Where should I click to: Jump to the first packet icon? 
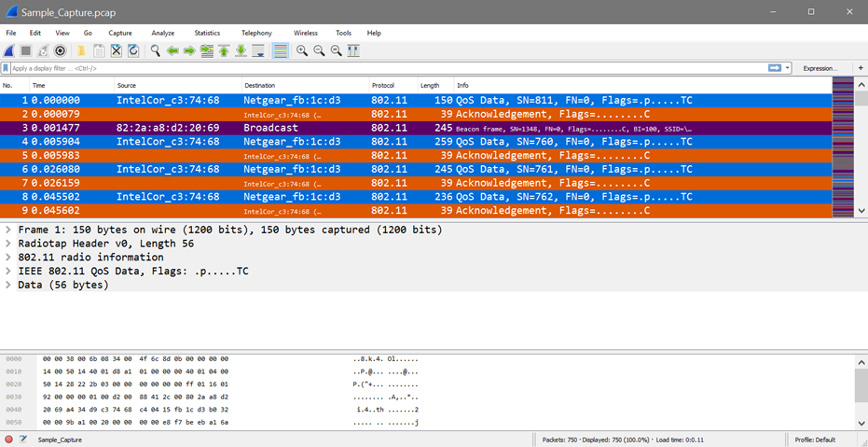click(x=224, y=51)
